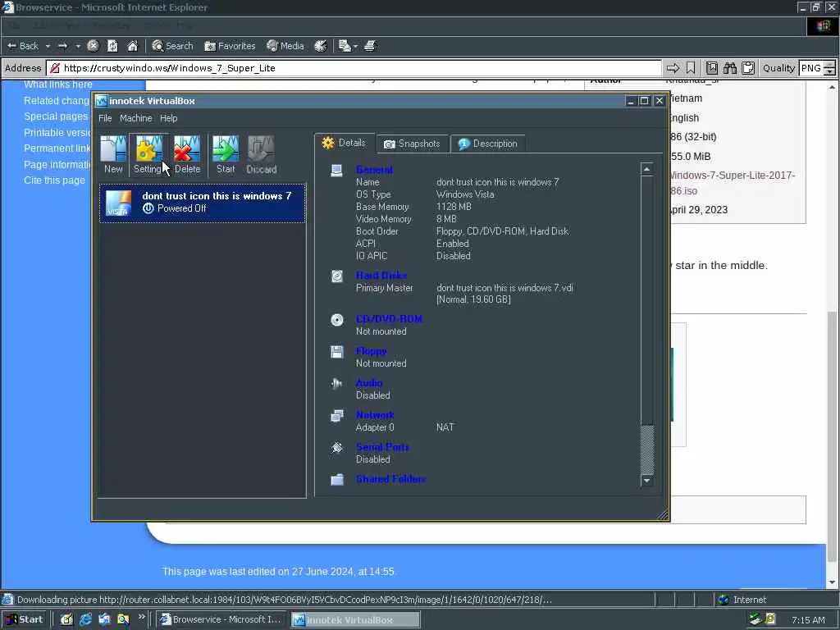Click the 'Cite this page' sidebar link
The width and height of the screenshot is (840, 630).
54,180
